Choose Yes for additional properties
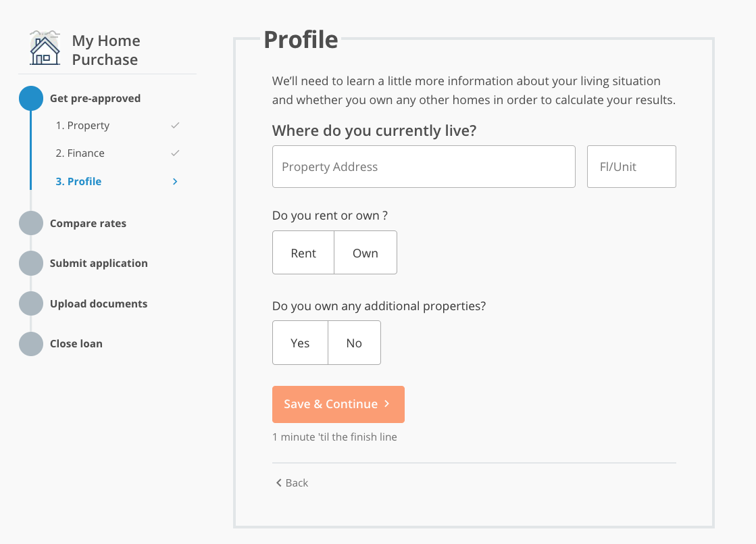This screenshot has width=756, height=544. click(x=300, y=343)
